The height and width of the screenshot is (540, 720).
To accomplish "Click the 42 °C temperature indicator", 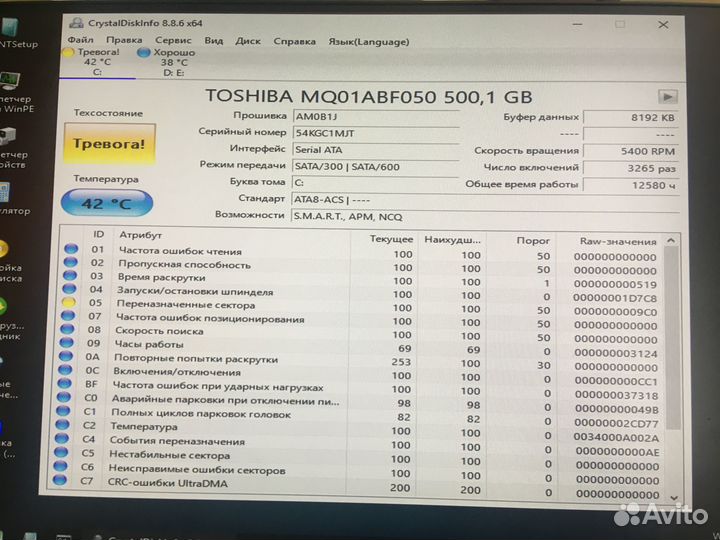I will [x=107, y=202].
